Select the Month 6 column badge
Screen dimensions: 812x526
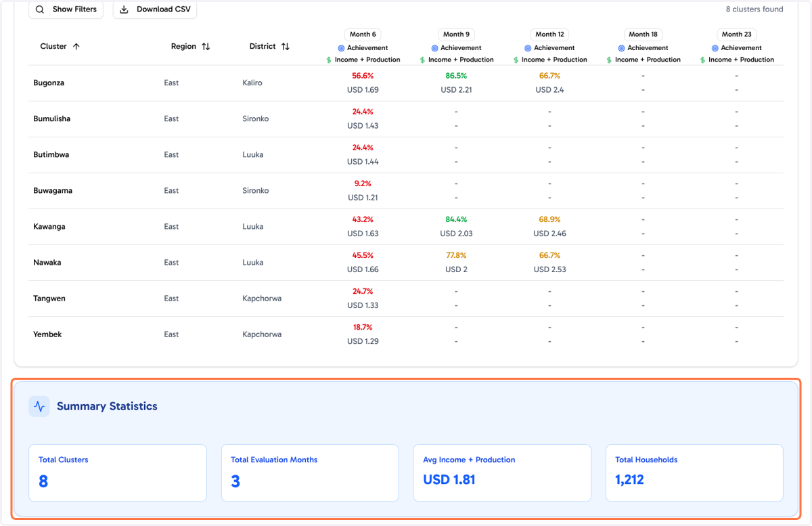pos(363,35)
